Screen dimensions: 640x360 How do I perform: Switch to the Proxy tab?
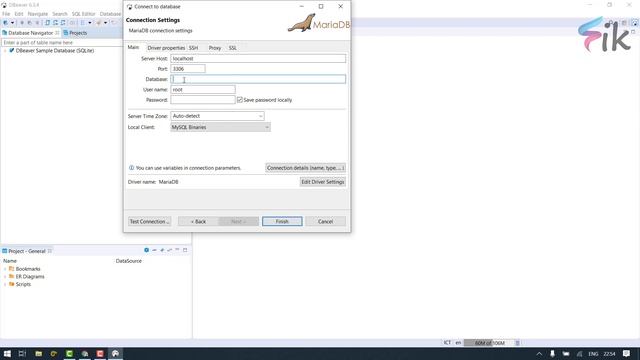215,48
